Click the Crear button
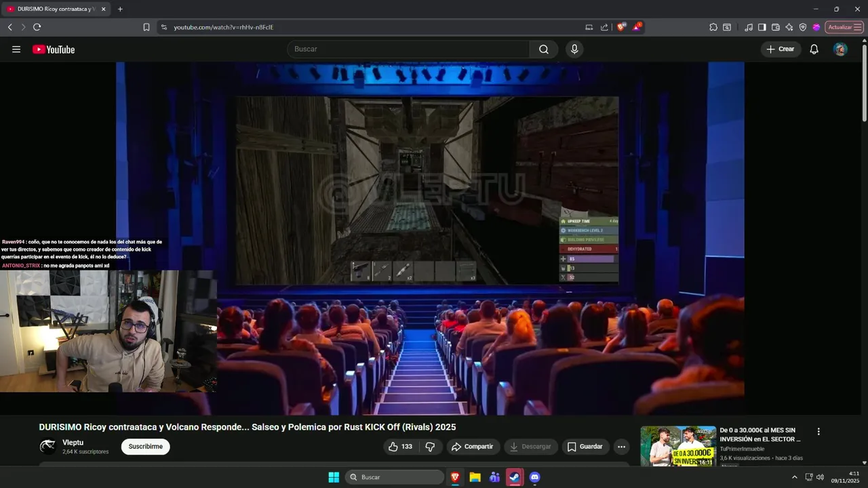 tap(781, 49)
